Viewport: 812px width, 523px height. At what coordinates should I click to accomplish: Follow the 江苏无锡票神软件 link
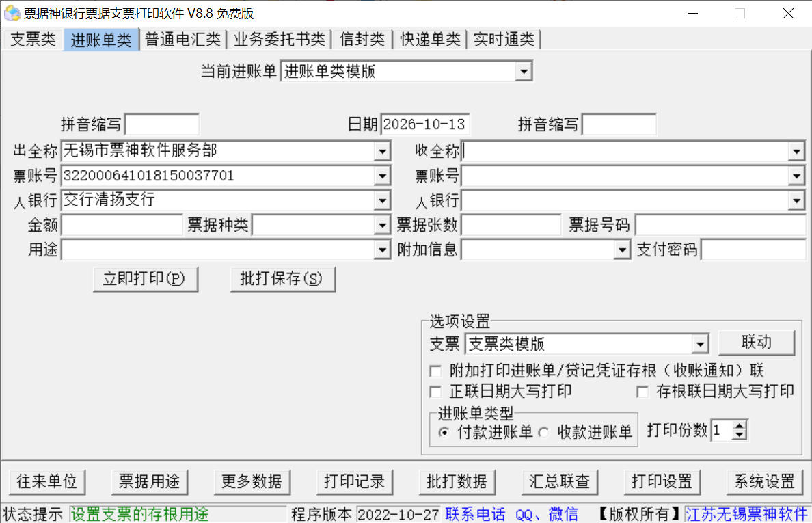pos(747,514)
